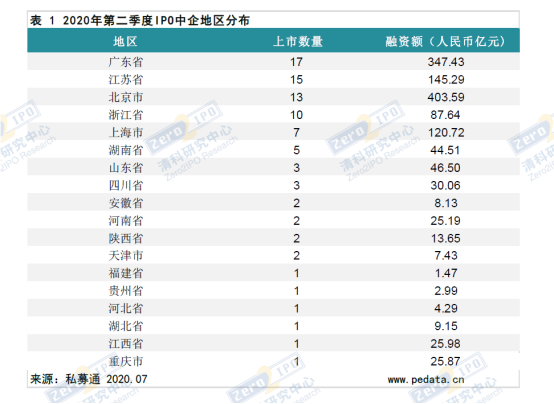Click the 403.59 financing amount
The width and height of the screenshot is (554, 404).
446,97
